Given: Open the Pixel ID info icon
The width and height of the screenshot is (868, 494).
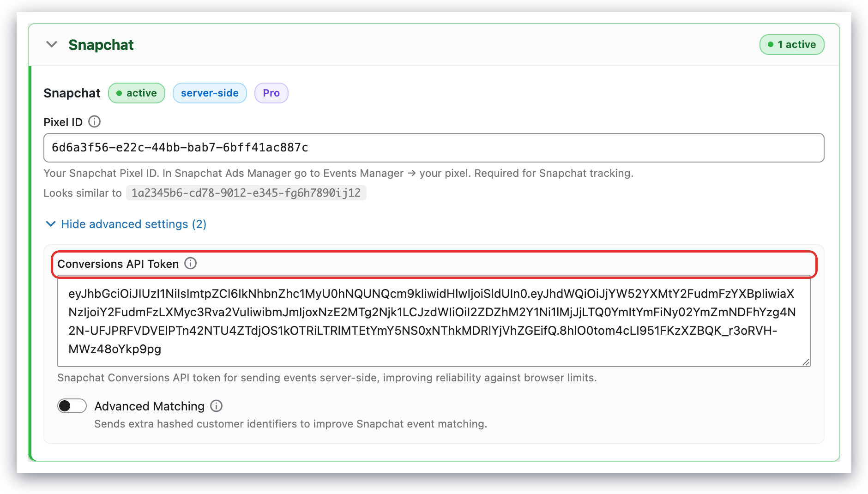Looking at the screenshot, I should click(94, 121).
